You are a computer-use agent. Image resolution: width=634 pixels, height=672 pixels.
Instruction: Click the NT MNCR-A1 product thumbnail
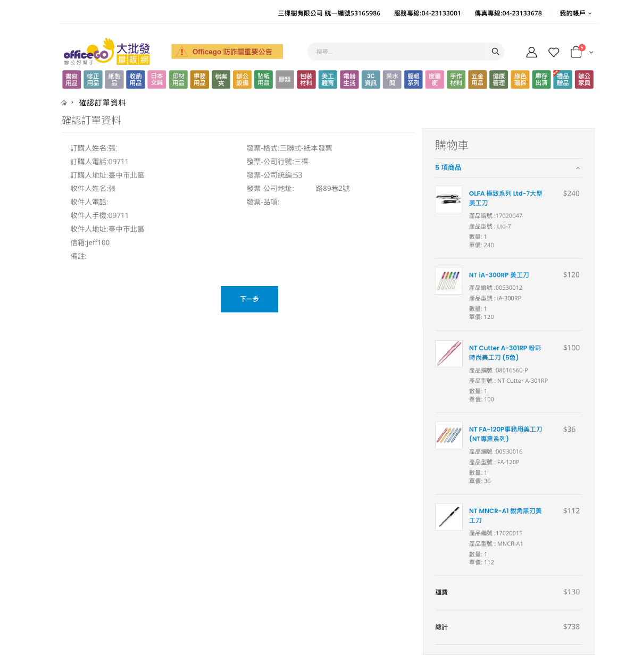pyautogui.click(x=448, y=517)
